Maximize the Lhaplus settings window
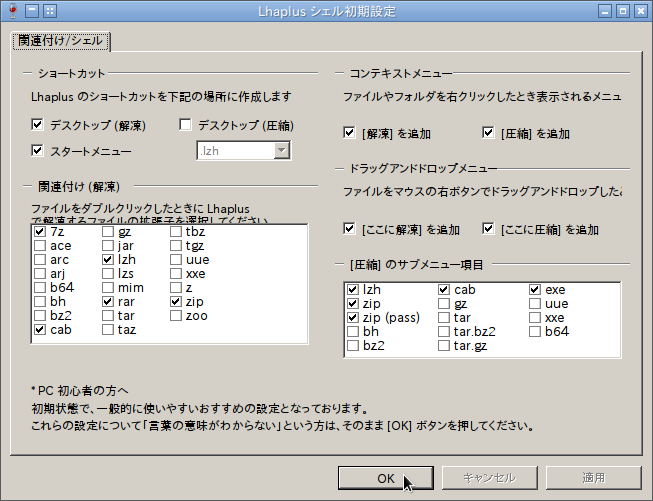 pyautogui.click(x=623, y=11)
